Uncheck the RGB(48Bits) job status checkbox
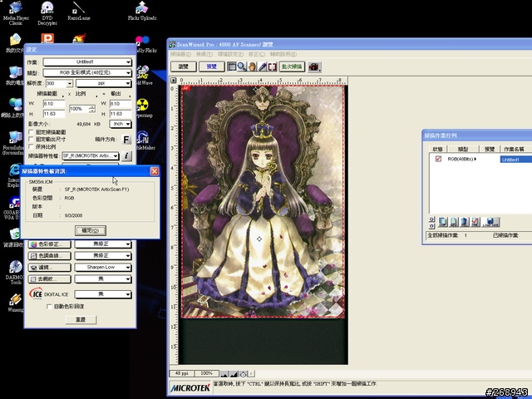The width and height of the screenshot is (532, 399). click(x=438, y=159)
